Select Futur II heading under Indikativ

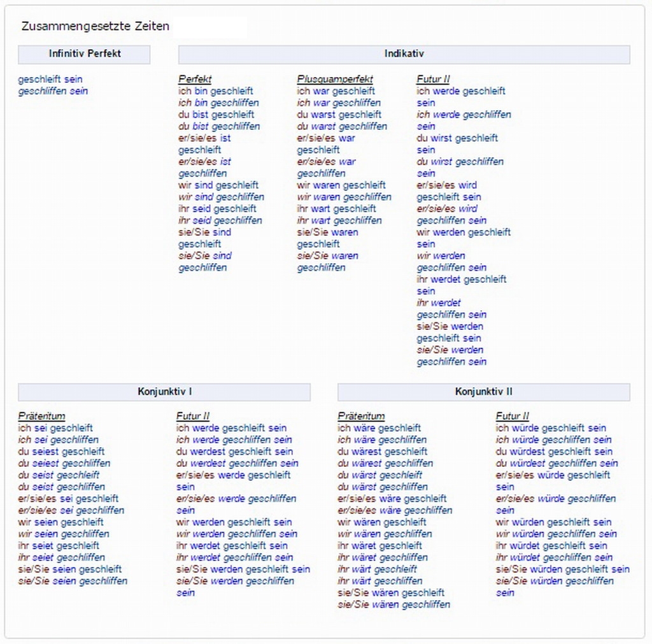(x=433, y=80)
